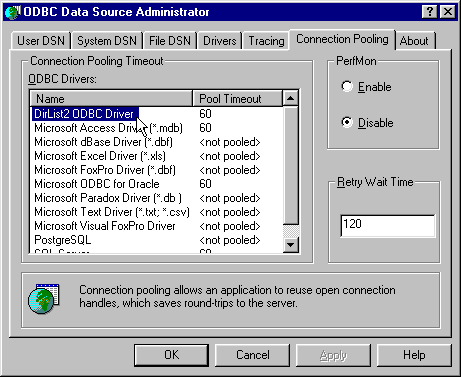The width and height of the screenshot is (461, 377).
Task: Switch to the System DSN tab
Action: tap(107, 41)
